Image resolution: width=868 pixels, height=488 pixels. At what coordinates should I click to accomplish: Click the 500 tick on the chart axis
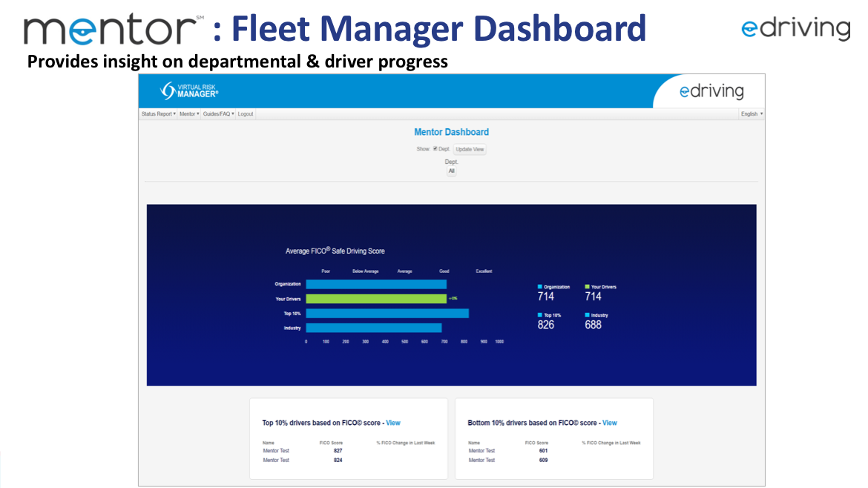[x=404, y=342]
